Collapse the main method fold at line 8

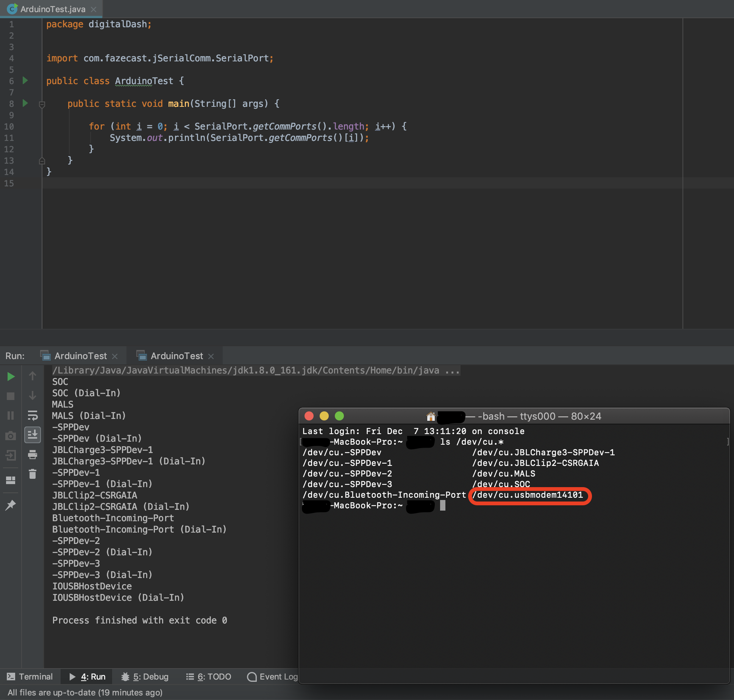tap(42, 105)
